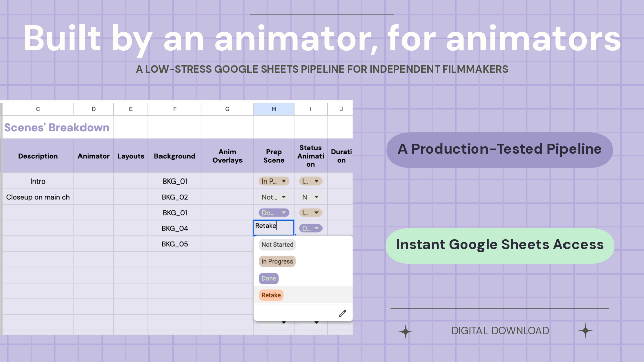Select column C header
This screenshot has width=644, height=362.
point(38,109)
